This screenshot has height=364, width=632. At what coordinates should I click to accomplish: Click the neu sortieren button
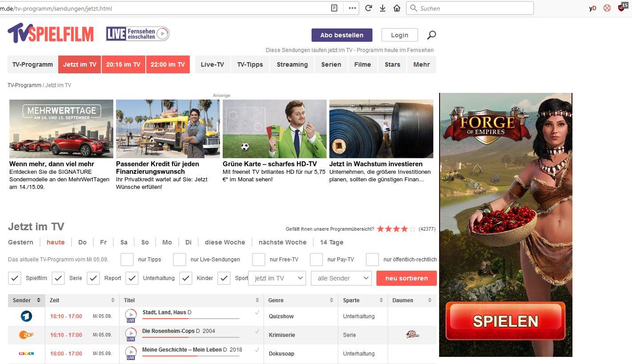(x=407, y=278)
